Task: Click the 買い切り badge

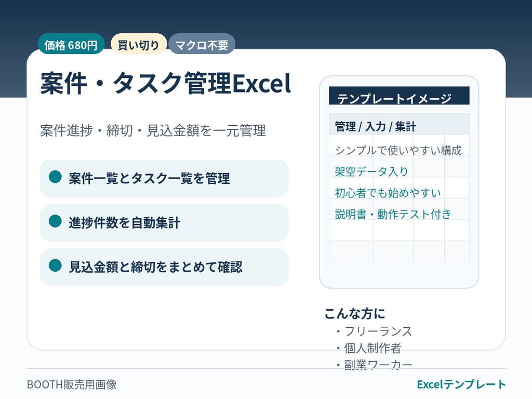Action: point(138,44)
